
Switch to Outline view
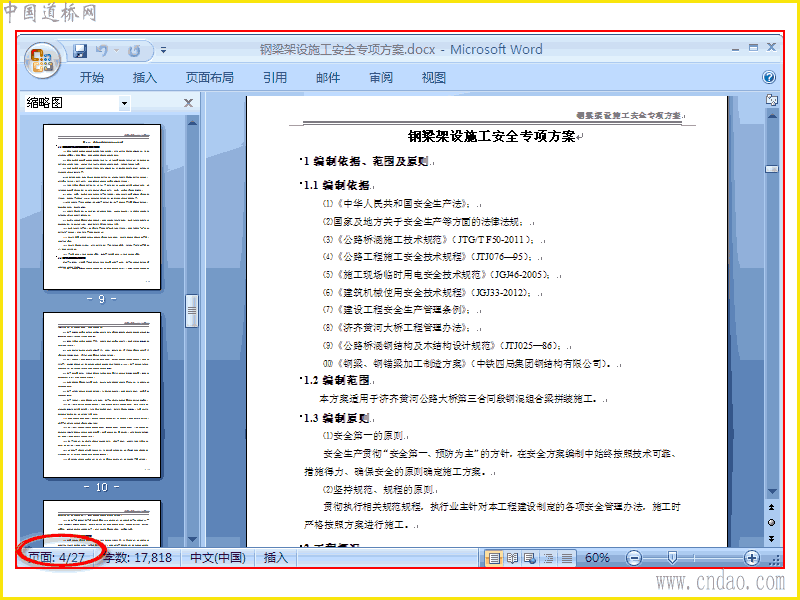click(548, 558)
